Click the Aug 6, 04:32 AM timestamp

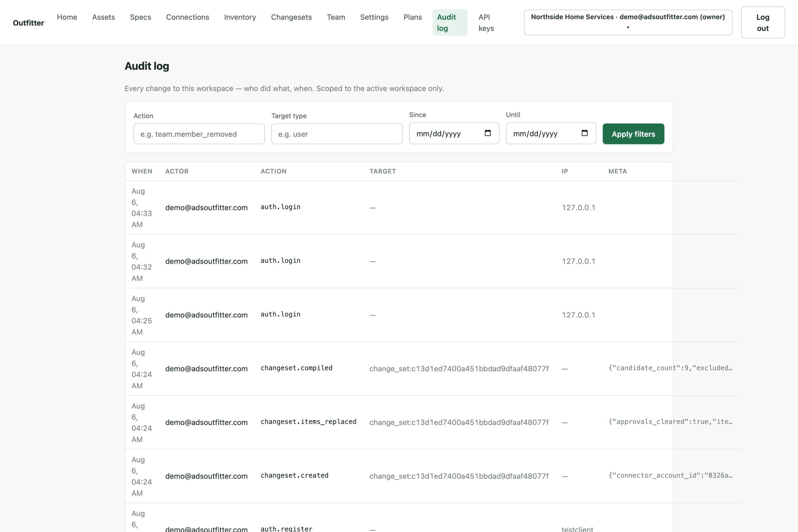point(142,261)
